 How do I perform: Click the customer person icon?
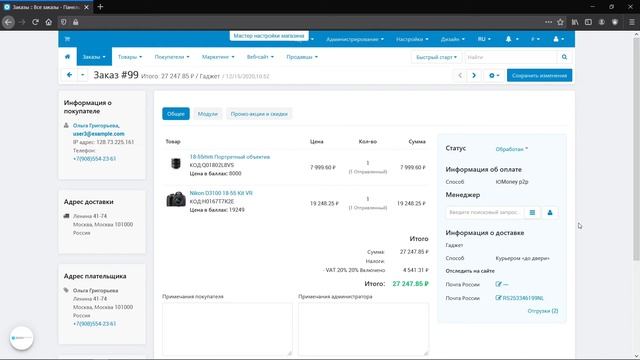click(x=66, y=125)
